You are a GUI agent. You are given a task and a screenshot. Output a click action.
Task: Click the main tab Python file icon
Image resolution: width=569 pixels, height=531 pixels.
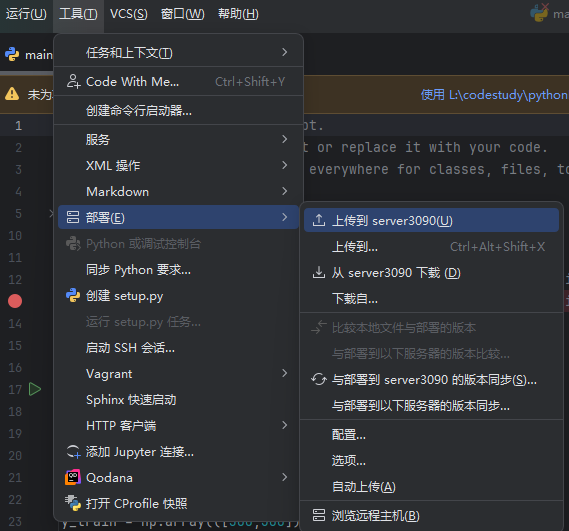[12, 55]
